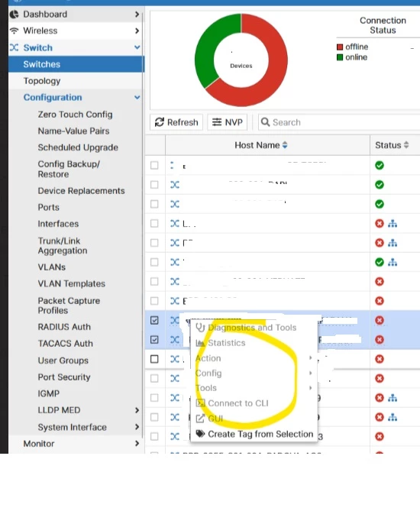Tick the checkbox for the row starting with L
420x511 pixels.
[x=154, y=224]
